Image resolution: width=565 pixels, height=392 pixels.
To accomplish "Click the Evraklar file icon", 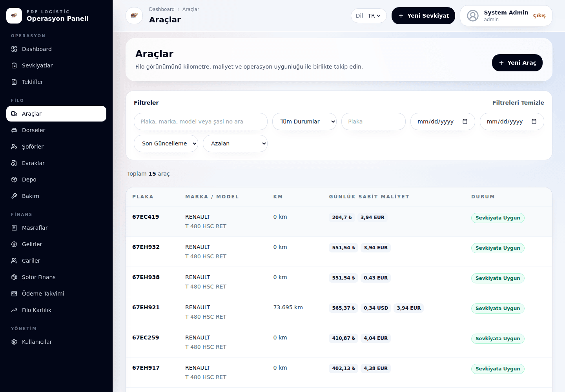I will 14,163.
